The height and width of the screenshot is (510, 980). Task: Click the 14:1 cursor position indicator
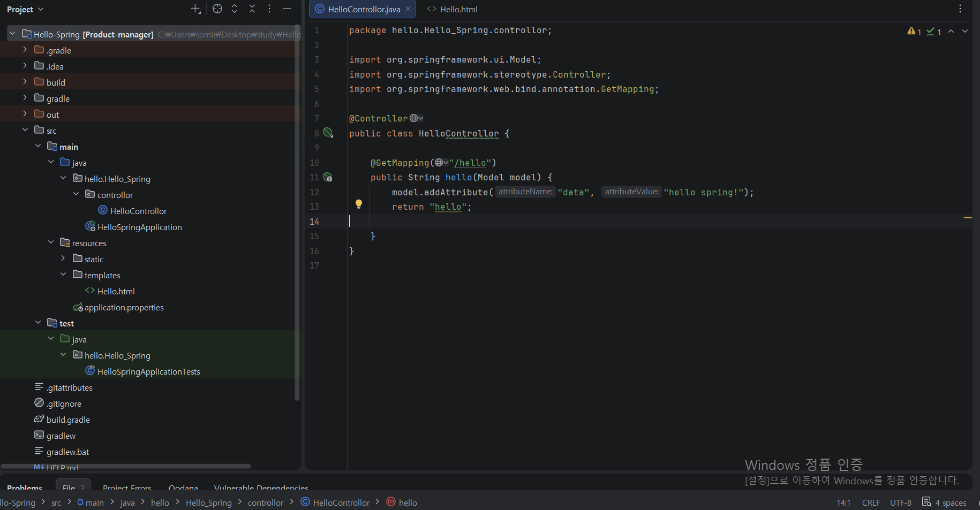coord(843,503)
